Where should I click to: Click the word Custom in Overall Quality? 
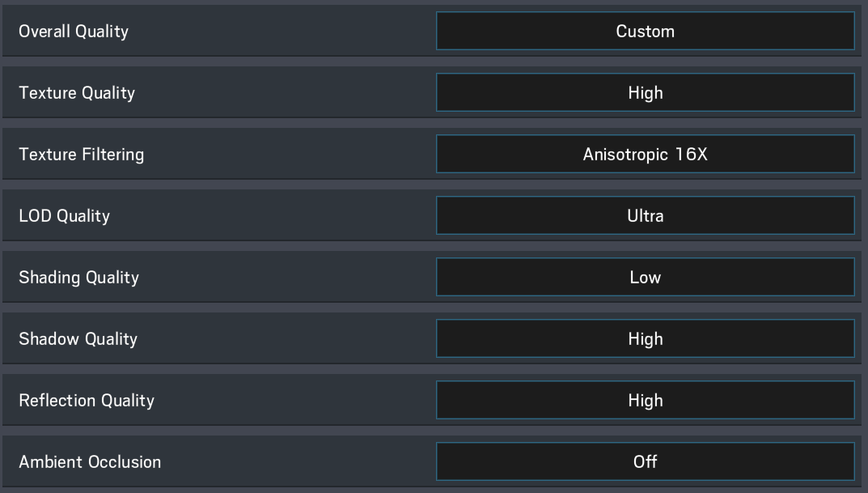(x=645, y=32)
